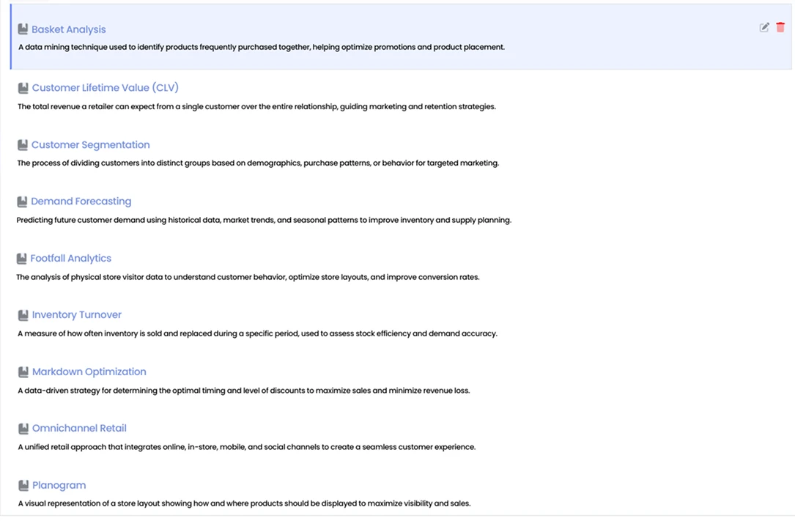Open the Basket Analysis term
Screen dimensions: 795x532
[68, 30]
